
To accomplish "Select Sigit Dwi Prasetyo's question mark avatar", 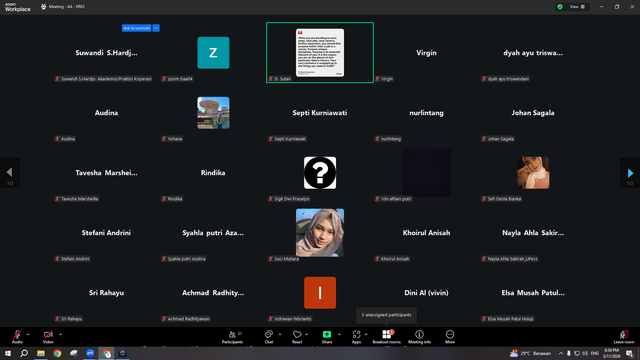I will coord(320,173).
